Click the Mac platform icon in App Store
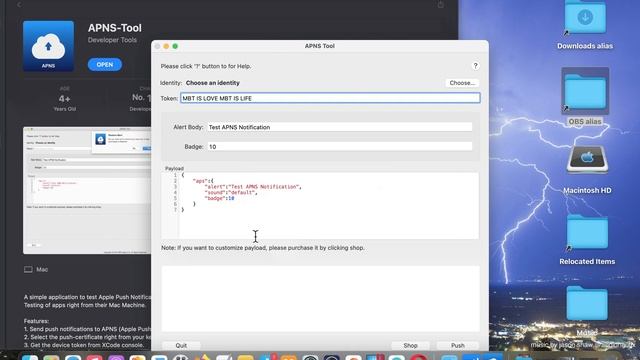This screenshot has height=360, width=640. pos(28,269)
